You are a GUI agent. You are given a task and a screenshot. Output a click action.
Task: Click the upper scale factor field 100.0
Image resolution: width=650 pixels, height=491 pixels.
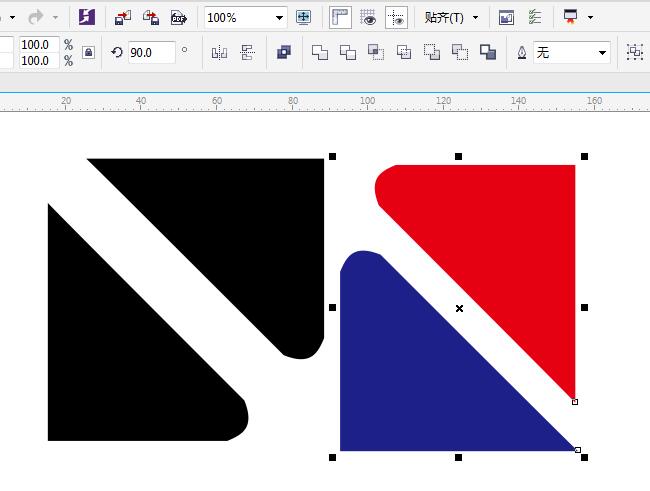point(39,44)
